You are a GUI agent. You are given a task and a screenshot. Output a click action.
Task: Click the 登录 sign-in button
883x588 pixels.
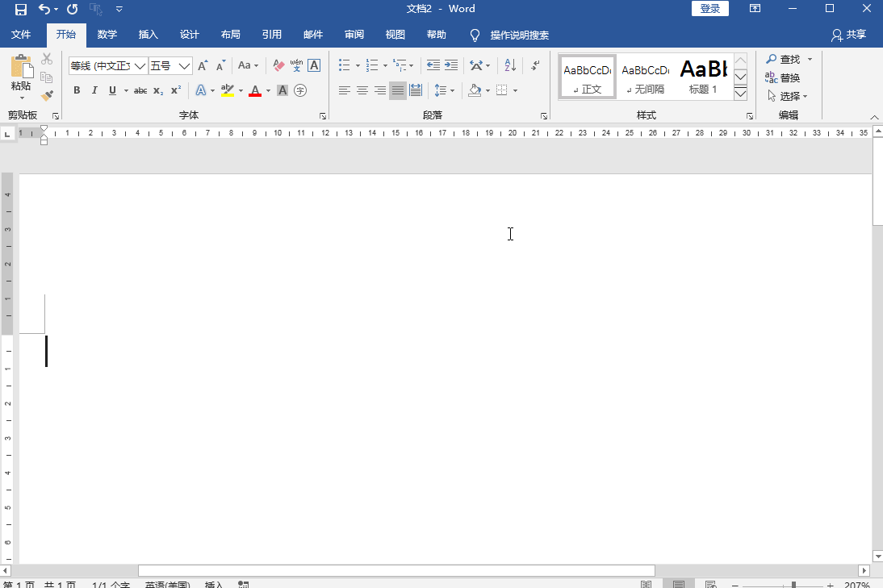[x=710, y=8]
